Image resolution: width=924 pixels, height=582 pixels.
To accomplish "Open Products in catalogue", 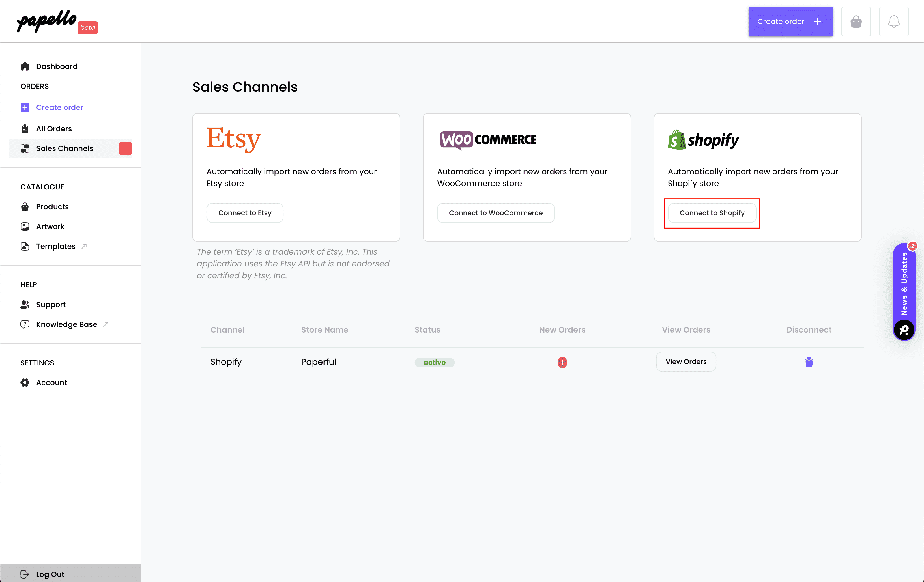I will 53,207.
